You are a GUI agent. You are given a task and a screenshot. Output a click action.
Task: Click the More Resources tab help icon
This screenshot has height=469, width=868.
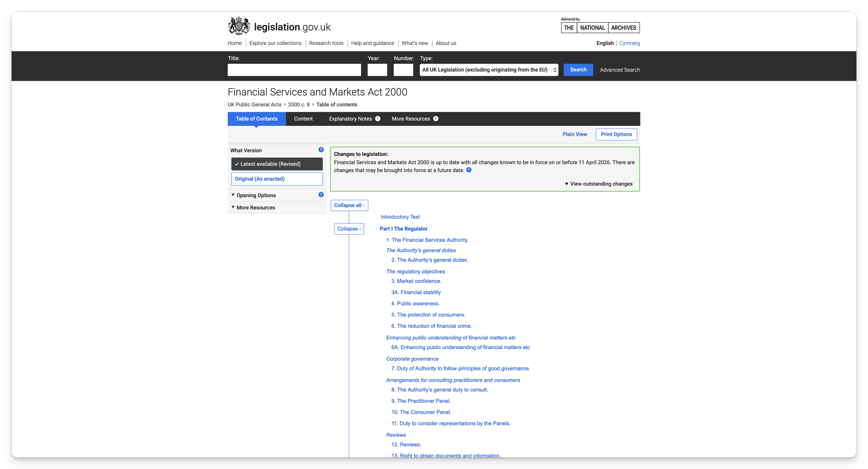click(x=436, y=118)
